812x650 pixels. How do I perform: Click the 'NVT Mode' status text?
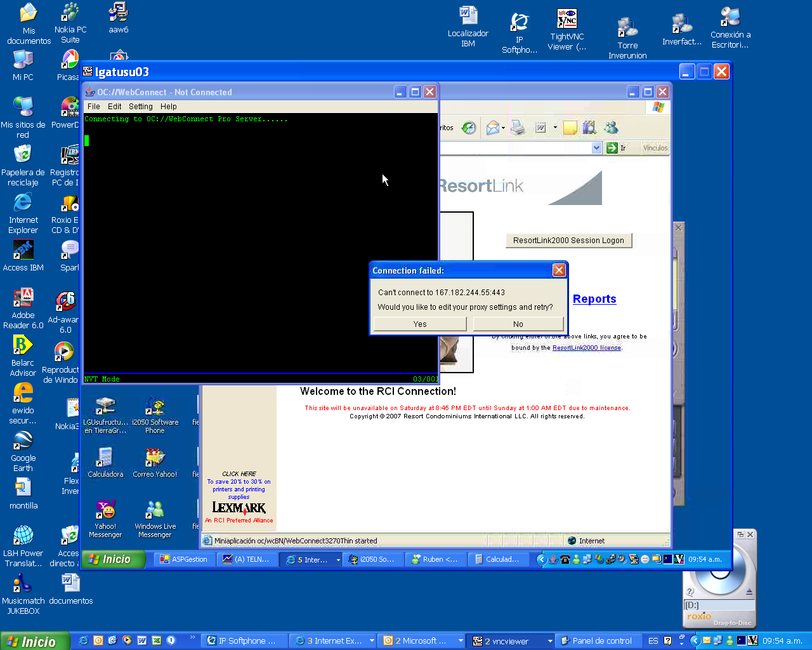(x=102, y=379)
